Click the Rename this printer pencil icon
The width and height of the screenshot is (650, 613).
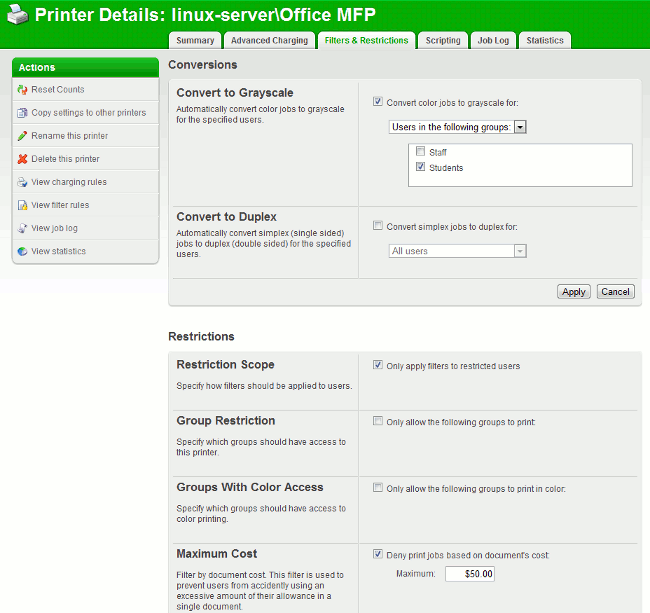[x=22, y=136]
